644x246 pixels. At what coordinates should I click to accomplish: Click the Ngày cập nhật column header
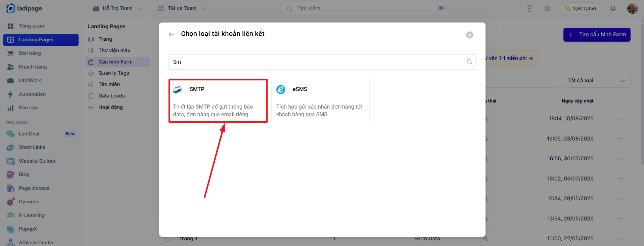(x=578, y=101)
